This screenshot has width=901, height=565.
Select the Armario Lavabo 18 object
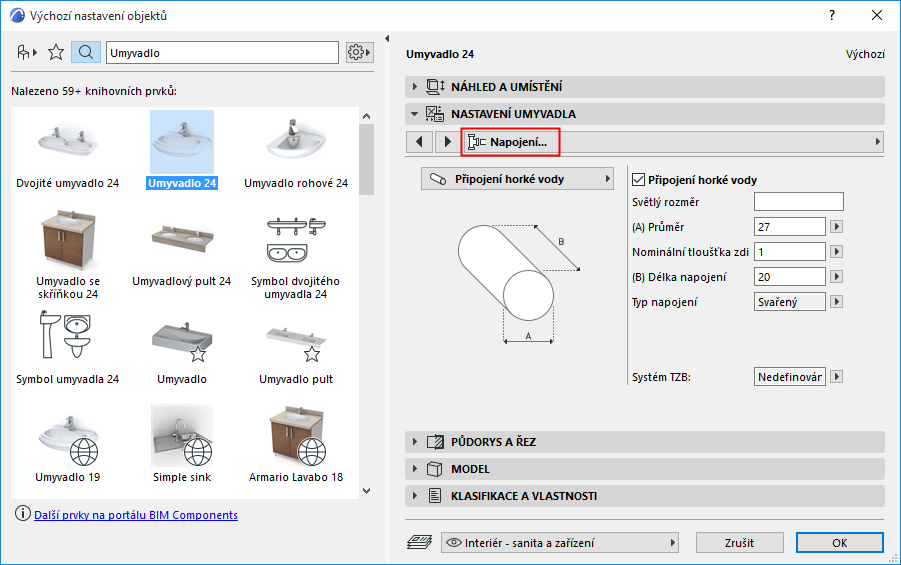(296, 445)
